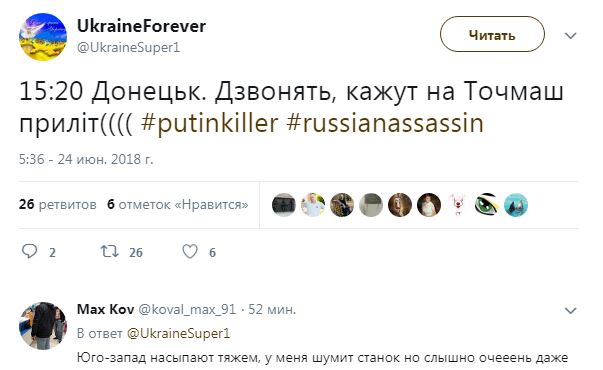Click the reply speech bubble icon
Screen dimensions: 603x370
coord(30,252)
